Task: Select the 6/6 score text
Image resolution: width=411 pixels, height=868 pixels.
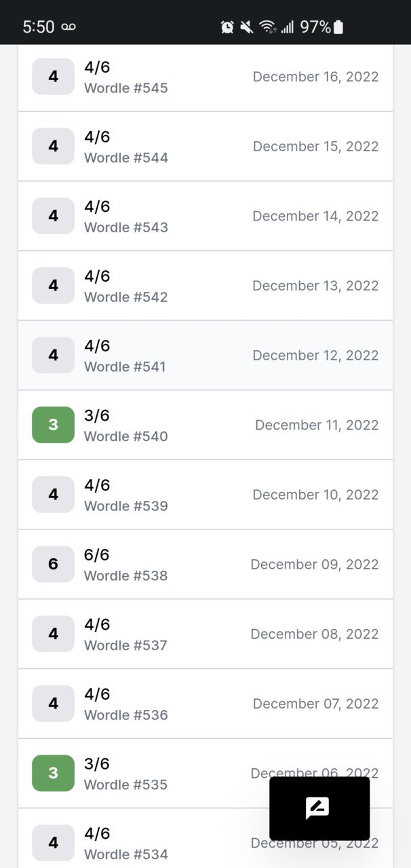Action: pos(97,555)
